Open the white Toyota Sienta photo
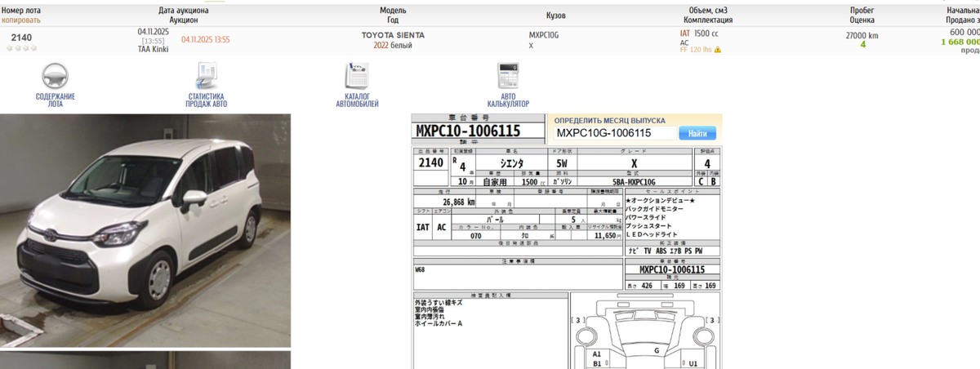980x369 pixels. [145, 231]
